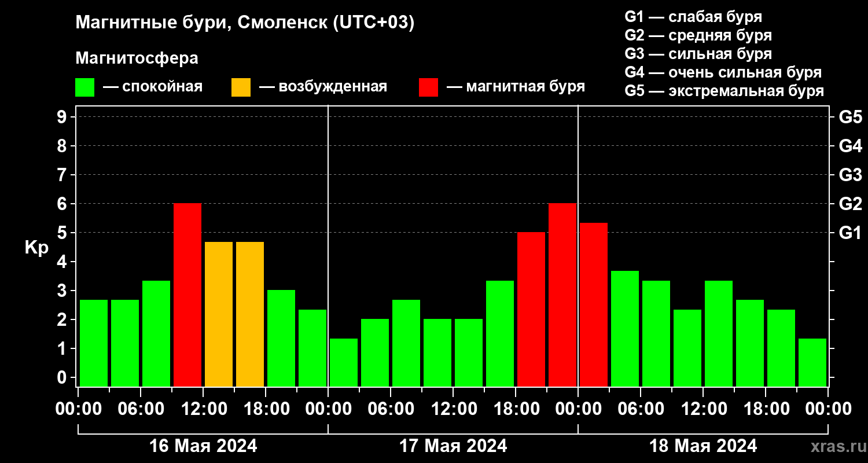Screen dimensions: 868x463
Task: Click the 'G2 — средняя буря' legend line
Action: point(698,35)
